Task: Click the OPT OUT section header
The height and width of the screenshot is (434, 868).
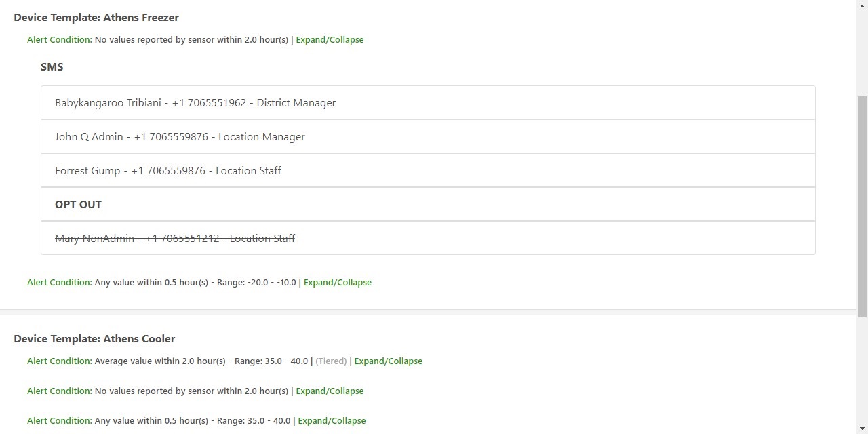Action: click(78, 204)
